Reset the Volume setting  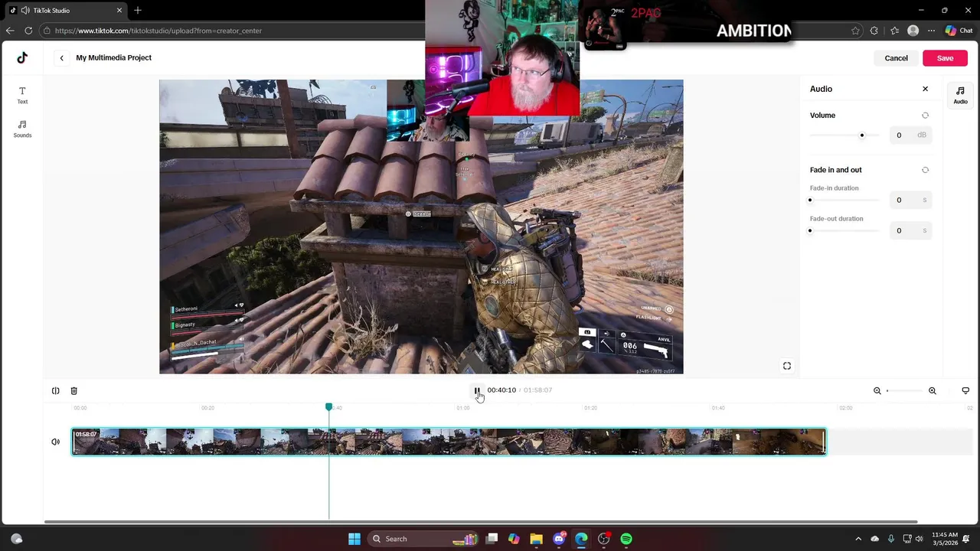coord(925,116)
